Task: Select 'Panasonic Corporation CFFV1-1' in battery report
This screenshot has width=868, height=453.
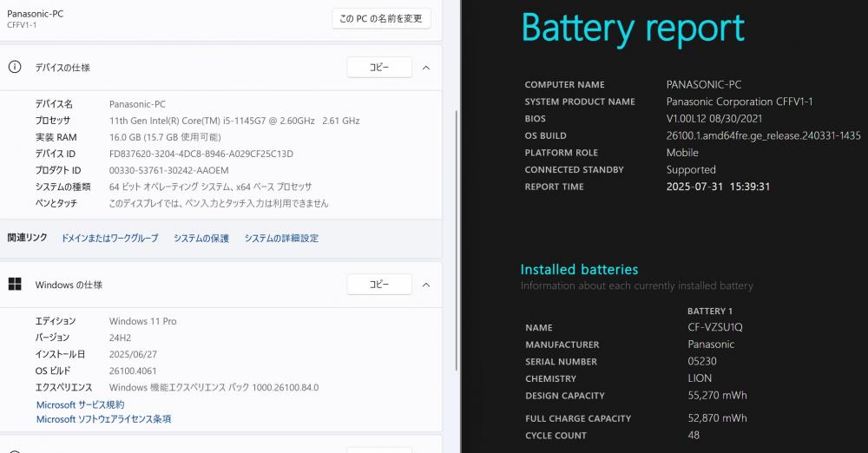Action: tap(740, 102)
